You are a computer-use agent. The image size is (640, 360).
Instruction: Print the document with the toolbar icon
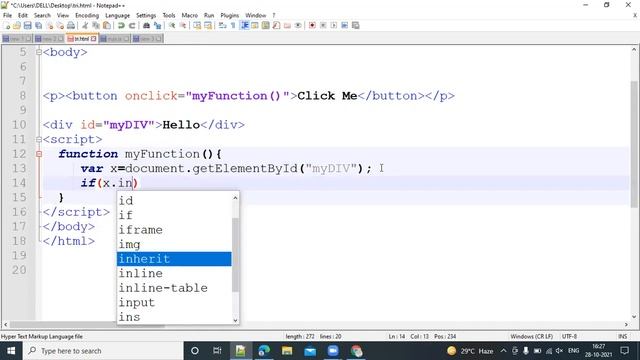point(71,25)
